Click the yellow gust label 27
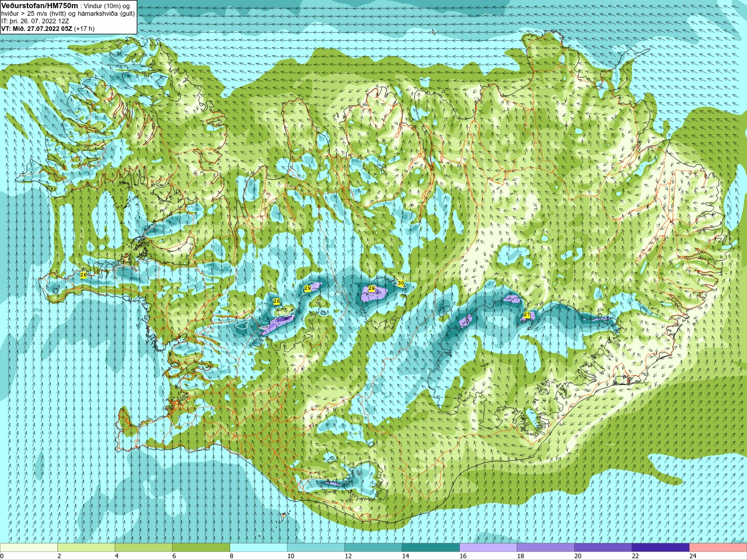This screenshot has width=747, height=560. click(527, 315)
